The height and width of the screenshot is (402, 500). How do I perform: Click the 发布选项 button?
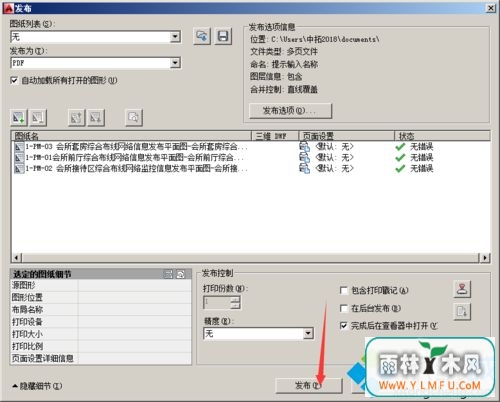click(290, 111)
